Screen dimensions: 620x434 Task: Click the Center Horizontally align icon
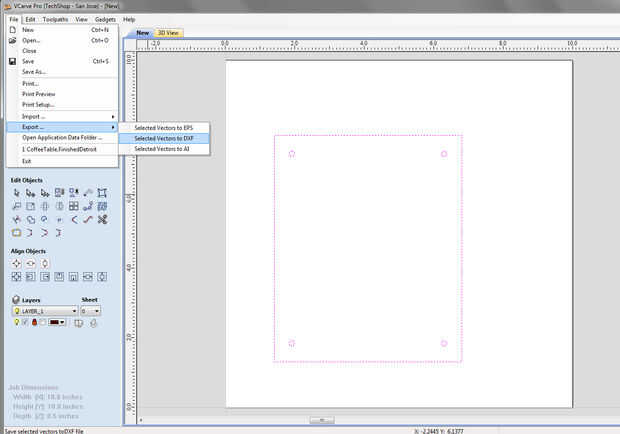(x=30, y=263)
